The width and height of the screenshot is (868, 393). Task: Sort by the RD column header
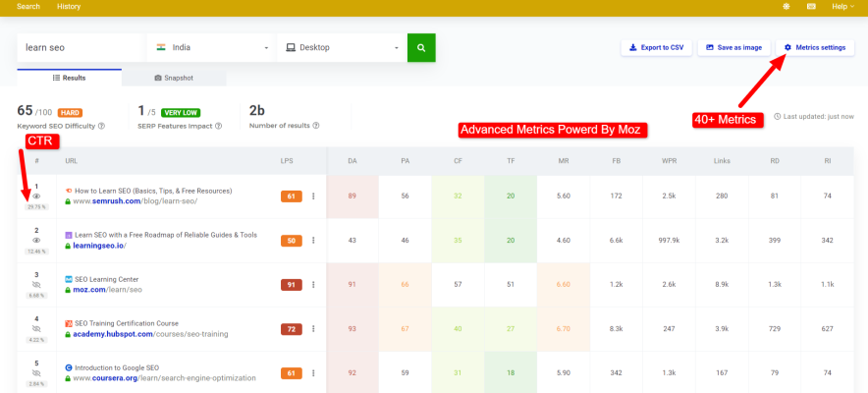tap(775, 161)
